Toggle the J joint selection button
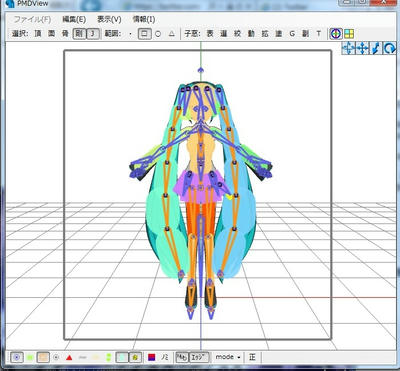400x371 pixels. [93, 34]
